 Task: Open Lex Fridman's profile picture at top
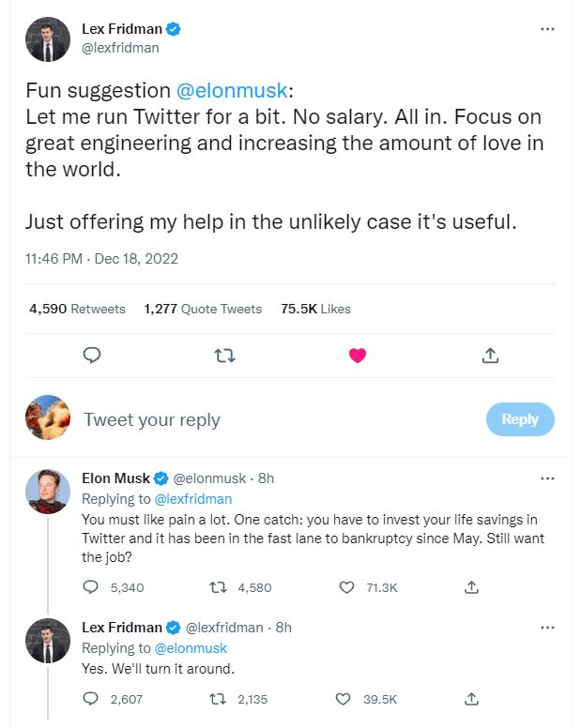[47, 38]
